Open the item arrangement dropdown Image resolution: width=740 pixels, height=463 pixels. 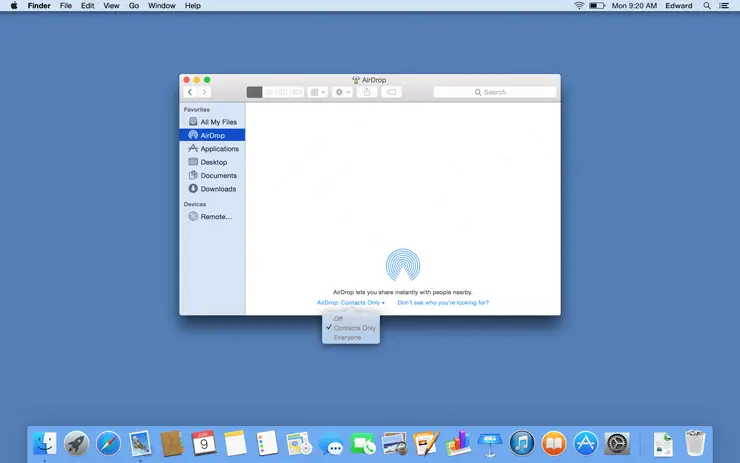(x=318, y=92)
